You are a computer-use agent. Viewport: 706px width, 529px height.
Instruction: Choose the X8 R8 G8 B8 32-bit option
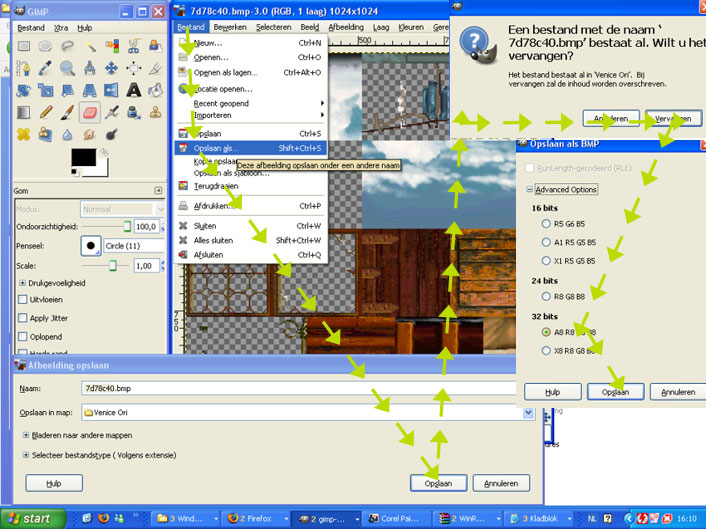coord(546,350)
